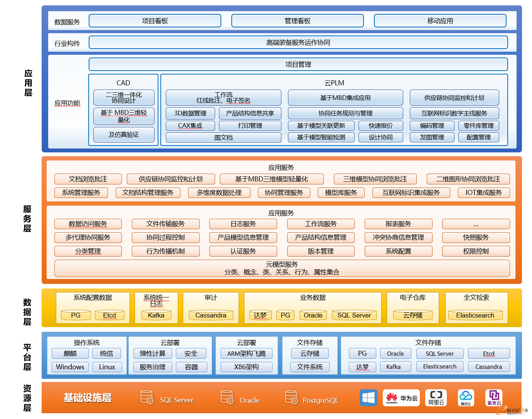Click the 日志服务 box
Viewport: 532px width, 419px height.
point(243,224)
